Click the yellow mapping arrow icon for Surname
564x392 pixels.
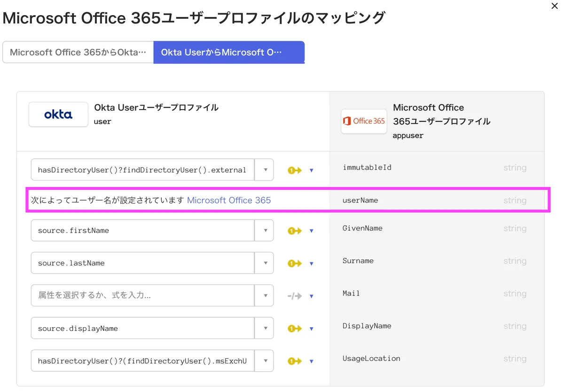pos(295,264)
